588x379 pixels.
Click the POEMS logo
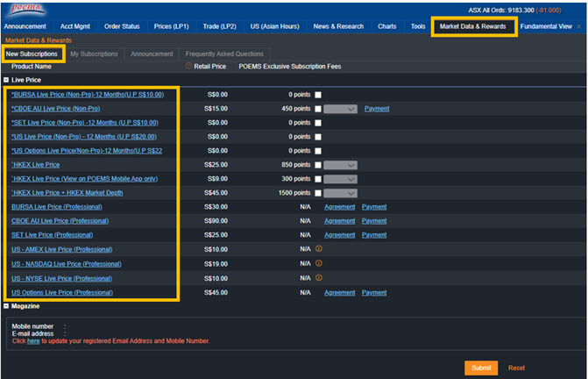26,11
